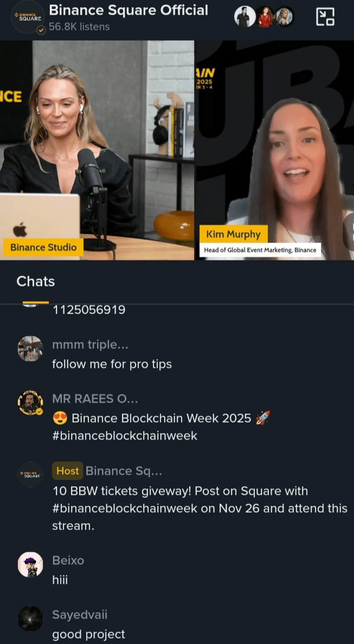Viewport: 354px width, 644px height.
Task: Tap the Kim Murphy name label
Action: click(x=234, y=234)
